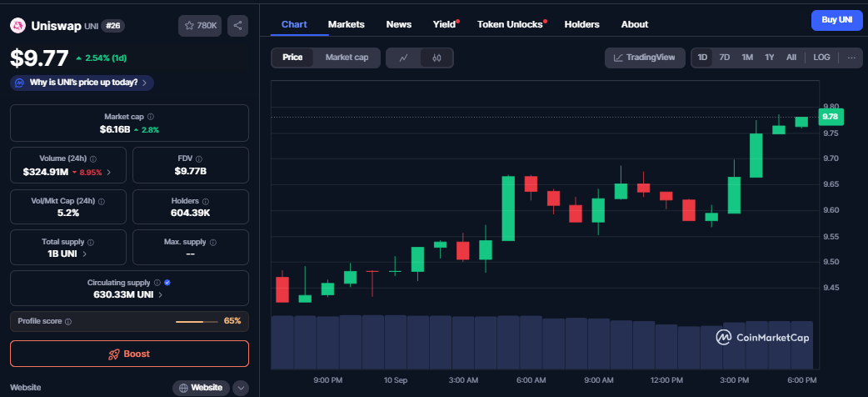Open the Markets tab
The width and height of the screenshot is (868, 397).
coord(346,24)
